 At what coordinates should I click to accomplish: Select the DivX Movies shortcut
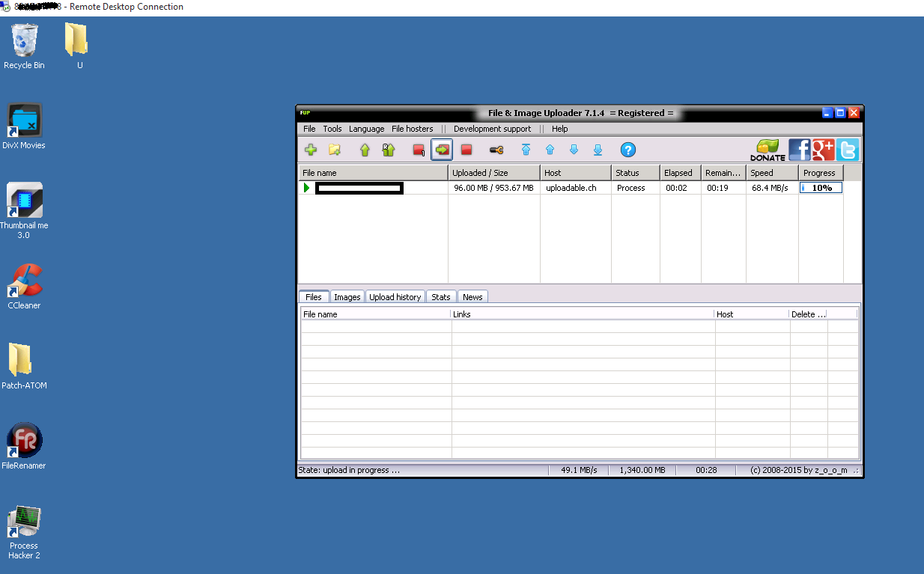24,126
